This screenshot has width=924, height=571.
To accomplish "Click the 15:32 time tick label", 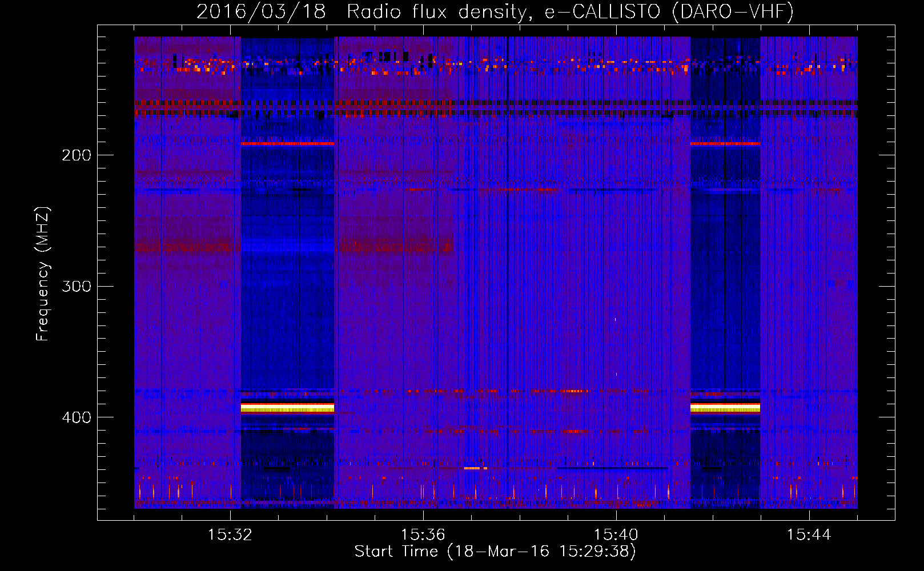I will pos(230,535).
